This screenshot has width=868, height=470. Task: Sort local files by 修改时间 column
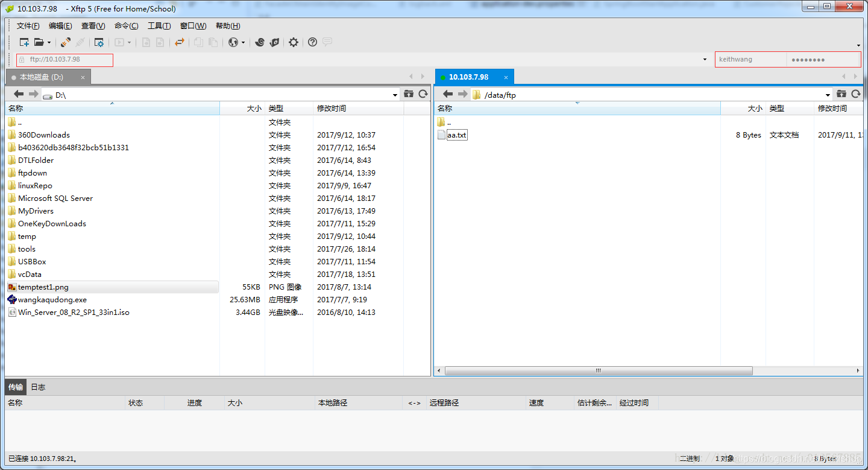[x=359, y=109]
